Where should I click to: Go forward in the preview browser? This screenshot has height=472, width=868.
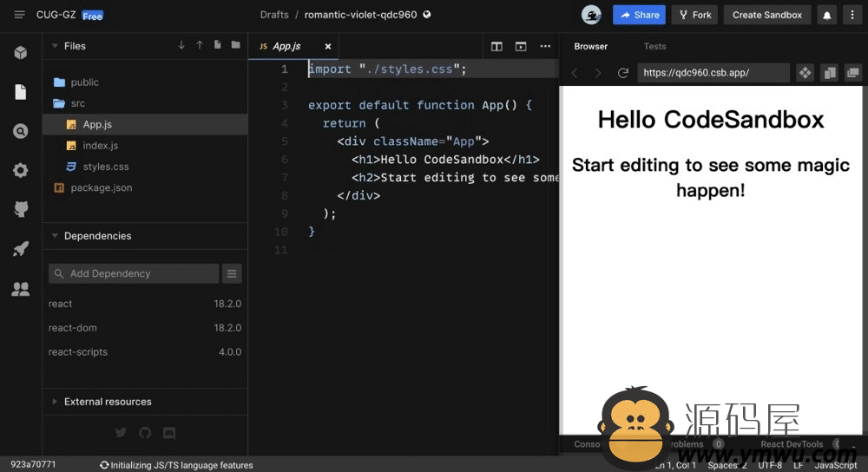[598, 73]
